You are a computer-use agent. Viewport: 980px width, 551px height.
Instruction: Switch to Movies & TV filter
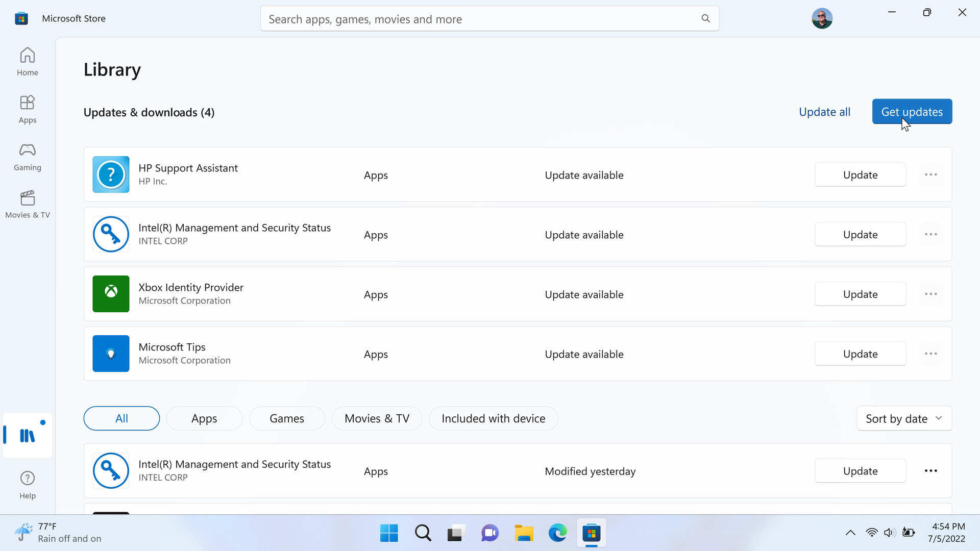(x=377, y=418)
